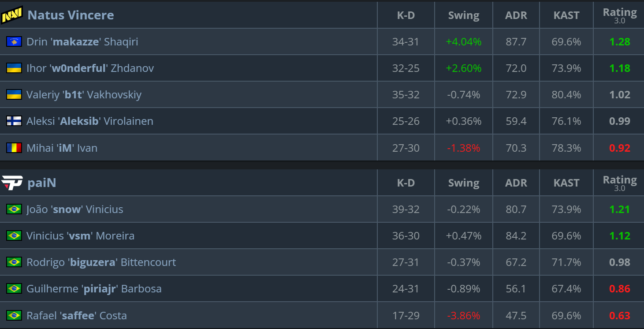Click Rating 3.0 header in paiN table
Screen dimensions: 644x329
[x=620, y=183]
